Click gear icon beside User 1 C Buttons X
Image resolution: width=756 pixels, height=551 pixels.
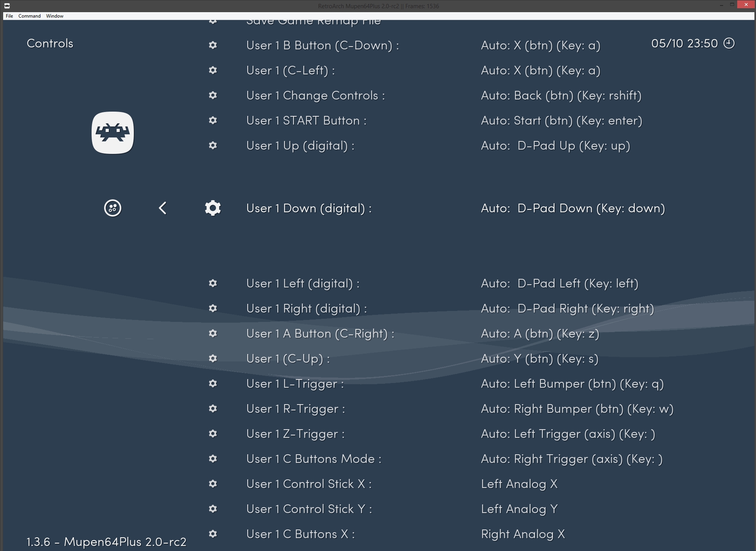(213, 534)
